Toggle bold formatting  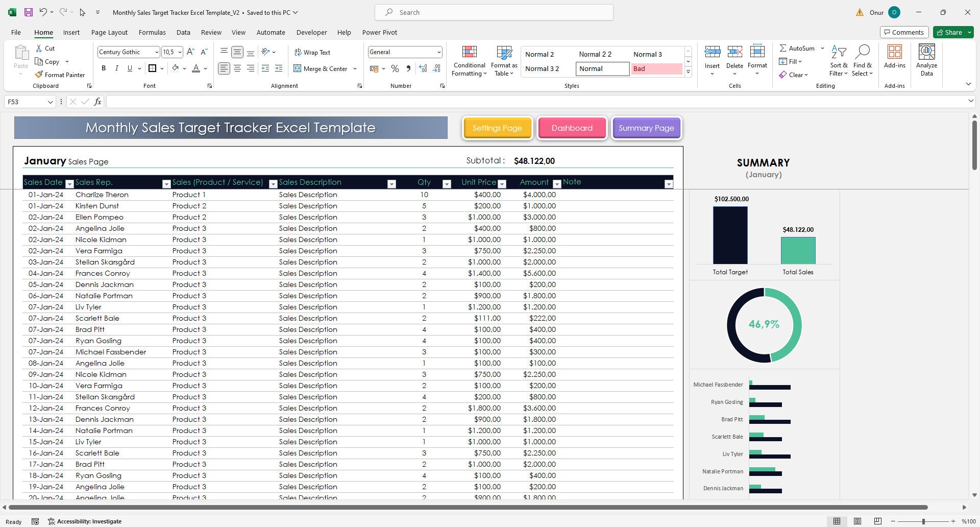coord(104,68)
